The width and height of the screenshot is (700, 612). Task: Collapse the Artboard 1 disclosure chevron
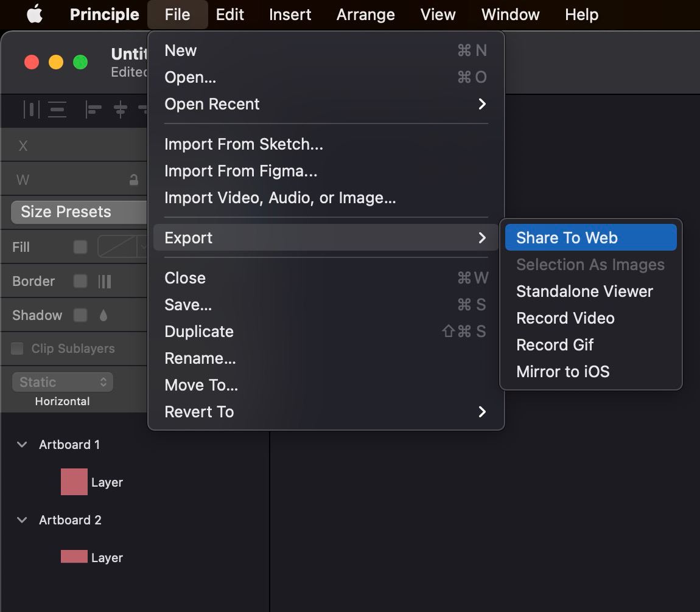coord(21,445)
